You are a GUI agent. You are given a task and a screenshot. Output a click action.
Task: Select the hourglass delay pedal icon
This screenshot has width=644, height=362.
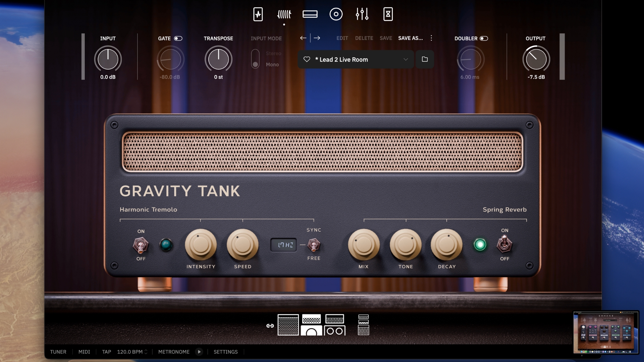click(388, 14)
